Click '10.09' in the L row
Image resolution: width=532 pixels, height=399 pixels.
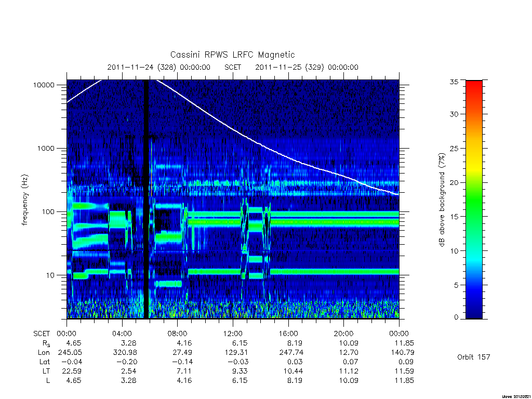349,381
